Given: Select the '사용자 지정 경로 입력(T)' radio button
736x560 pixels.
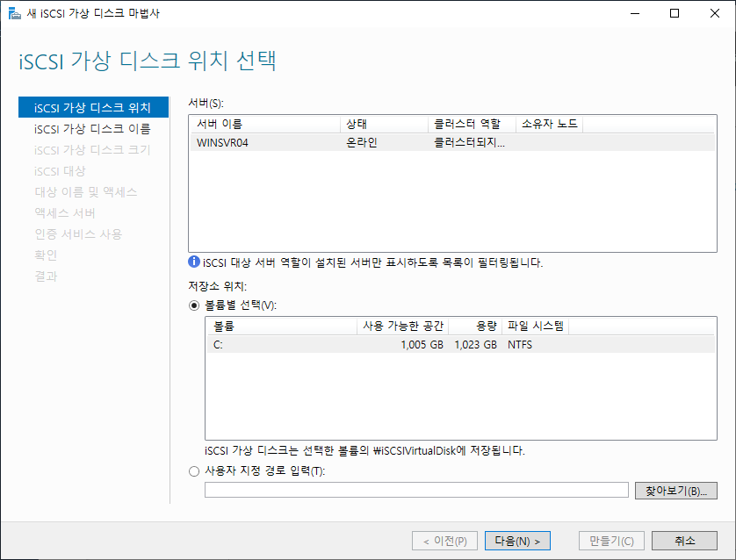Looking at the screenshot, I should click(194, 471).
